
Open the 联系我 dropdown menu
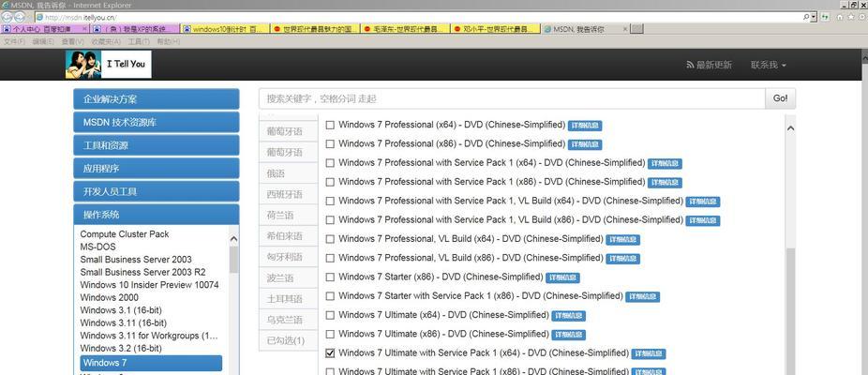(769, 65)
